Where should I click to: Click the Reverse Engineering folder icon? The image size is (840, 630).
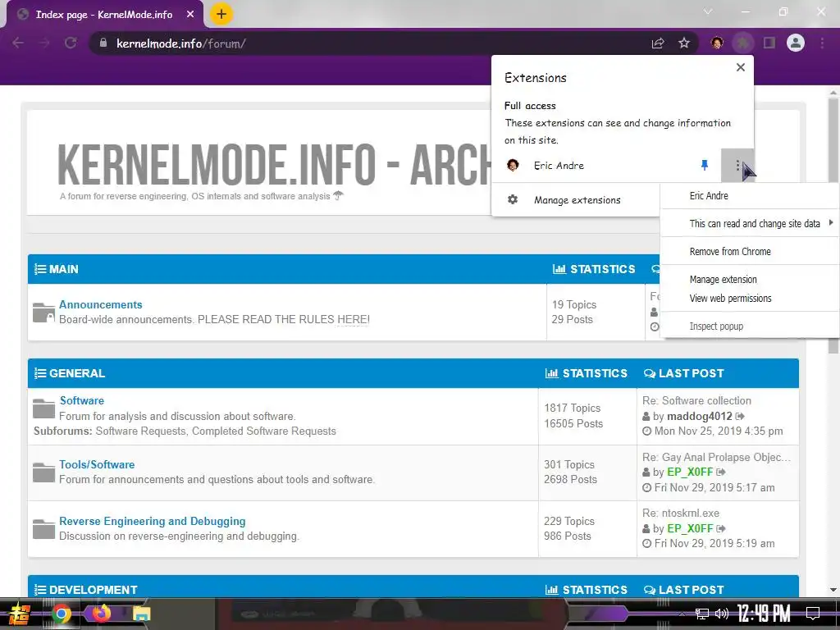[x=43, y=529]
